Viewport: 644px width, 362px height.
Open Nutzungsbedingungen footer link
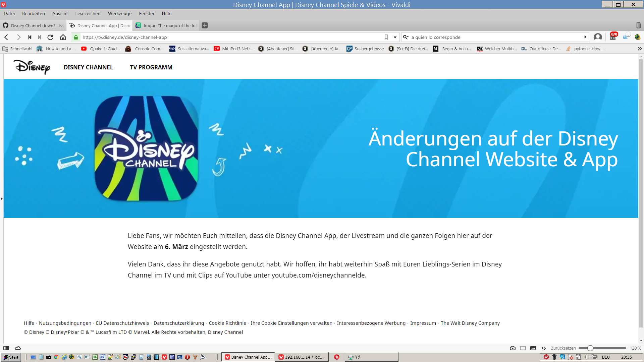pyautogui.click(x=65, y=323)
